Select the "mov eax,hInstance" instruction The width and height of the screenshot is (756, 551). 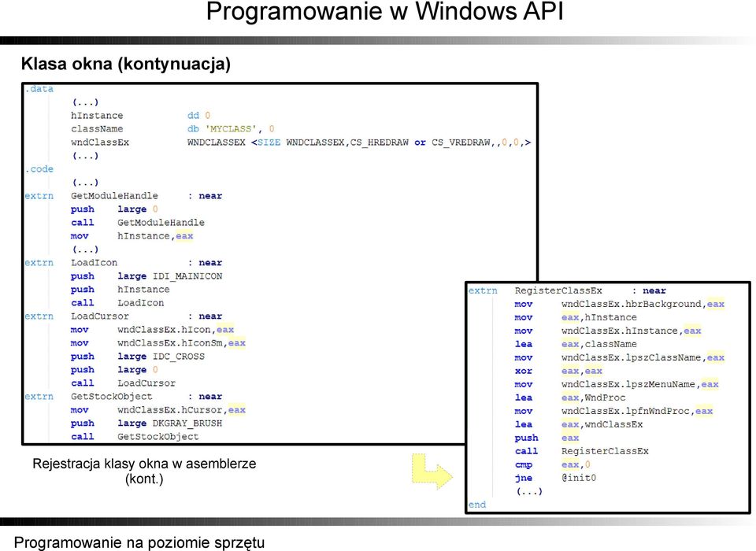[576, 318]
